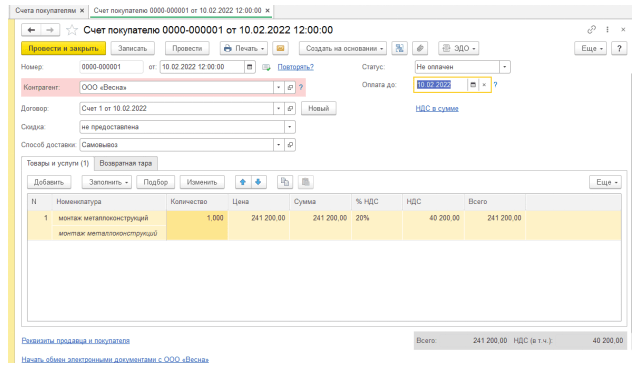Open the Повторять? link
Image resolution: width=639 pixels, height=370 pixels.
pyautogui.click(x=296, y=67)
